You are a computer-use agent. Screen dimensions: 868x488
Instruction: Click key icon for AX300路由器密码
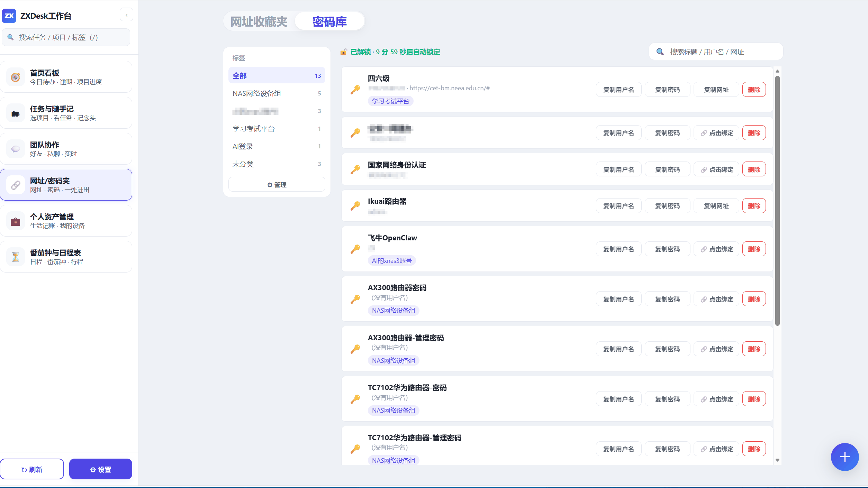355,299
